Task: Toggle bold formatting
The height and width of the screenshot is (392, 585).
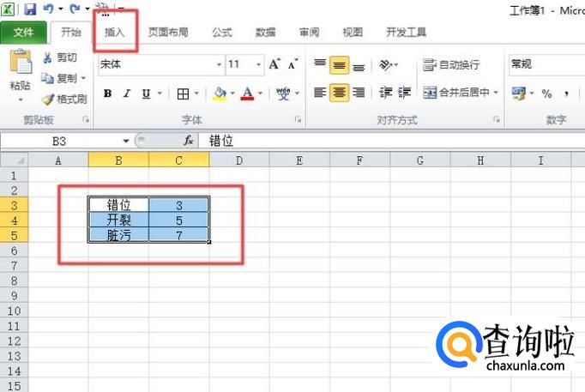Action: pyautogui.click(x=107, y=93)
